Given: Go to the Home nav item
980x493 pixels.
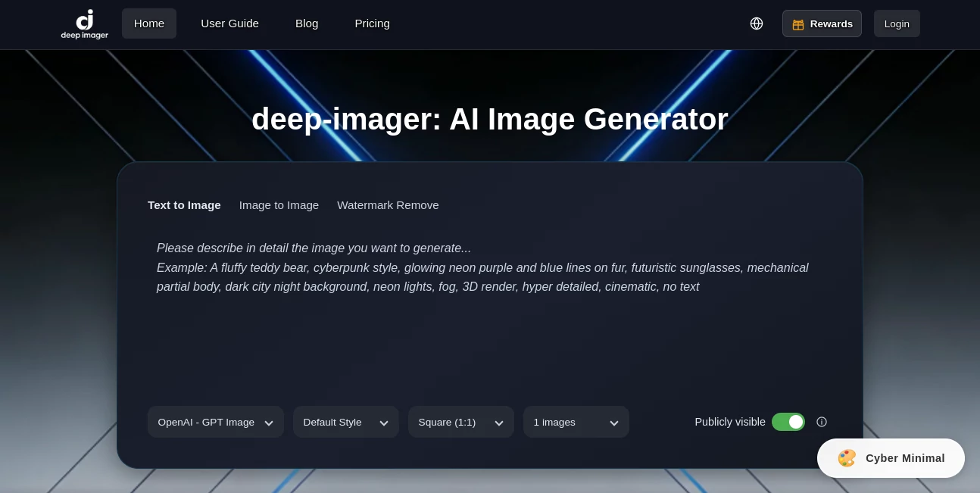Looking at the screenshot, I should pos(149,23).
